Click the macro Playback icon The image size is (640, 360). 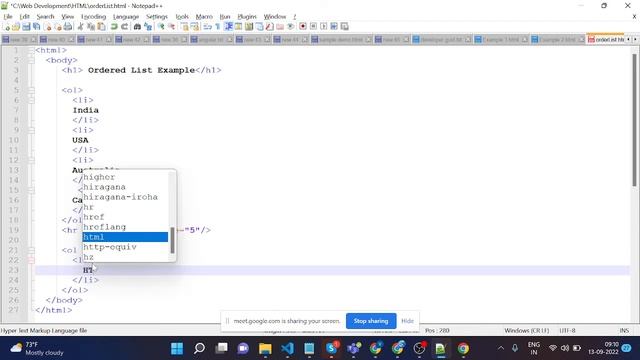(324, 27)
